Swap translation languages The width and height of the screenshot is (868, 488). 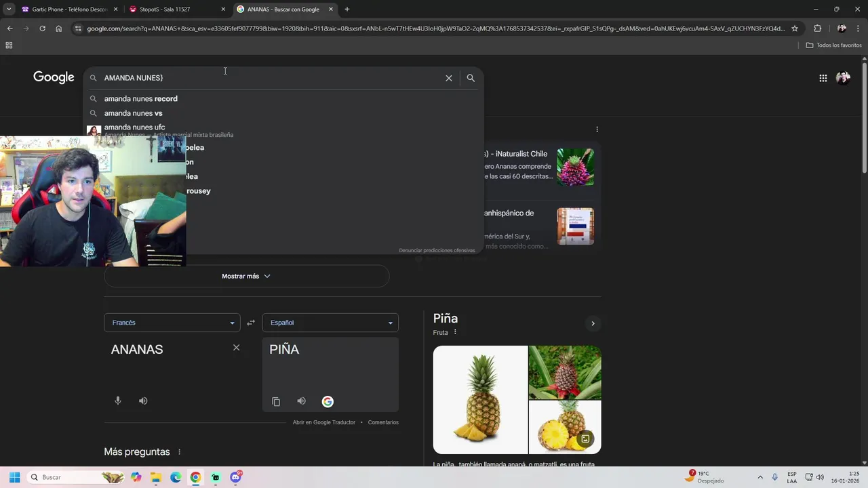tap(251, 323)
